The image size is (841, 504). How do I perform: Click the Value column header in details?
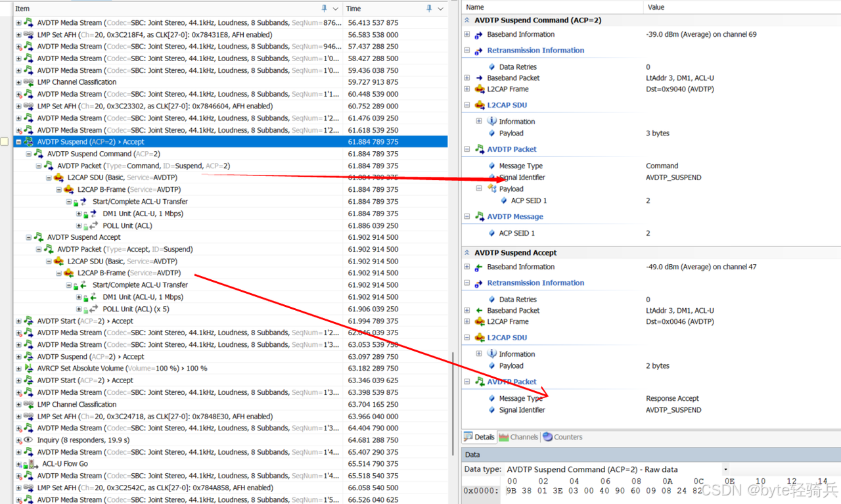point(742,7)
